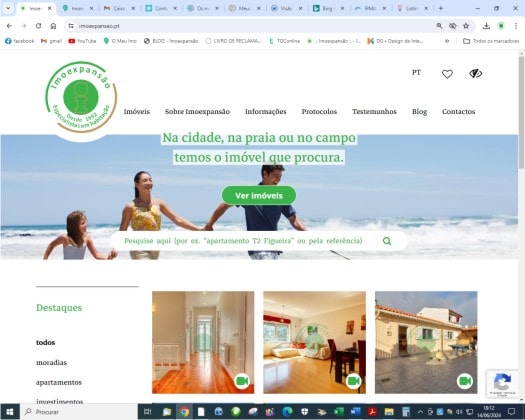Go forward in browser

[24, 26]
